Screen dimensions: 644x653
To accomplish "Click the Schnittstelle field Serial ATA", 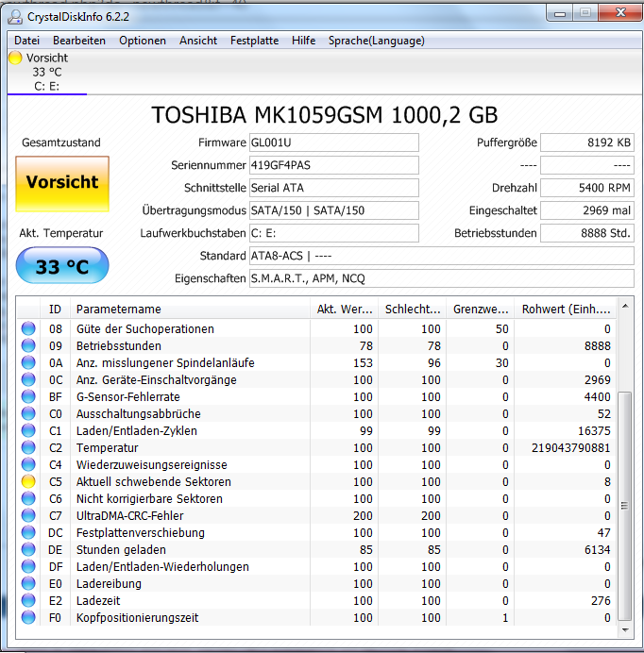I will pos(334,188).
